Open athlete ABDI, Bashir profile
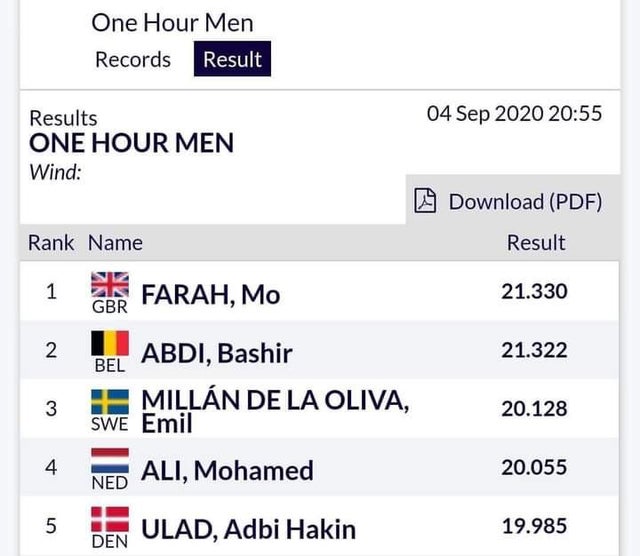This screenshot has height=556, width=640. pyautogui.click(x=217, y=354)
